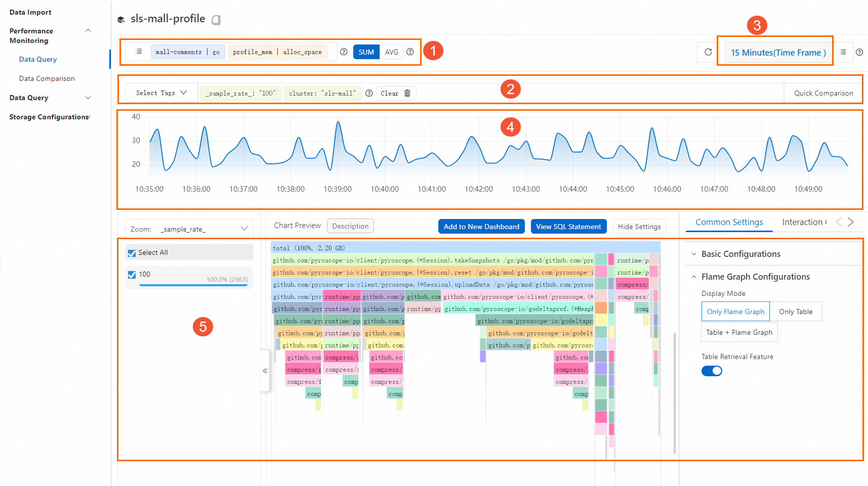Click the _sample_rate_: "100" tag

point(240,93)
